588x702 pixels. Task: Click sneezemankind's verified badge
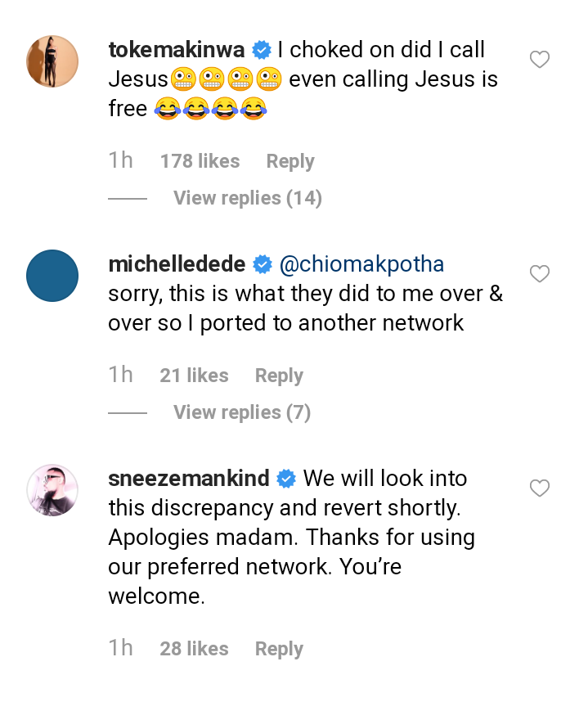point(286,479)
